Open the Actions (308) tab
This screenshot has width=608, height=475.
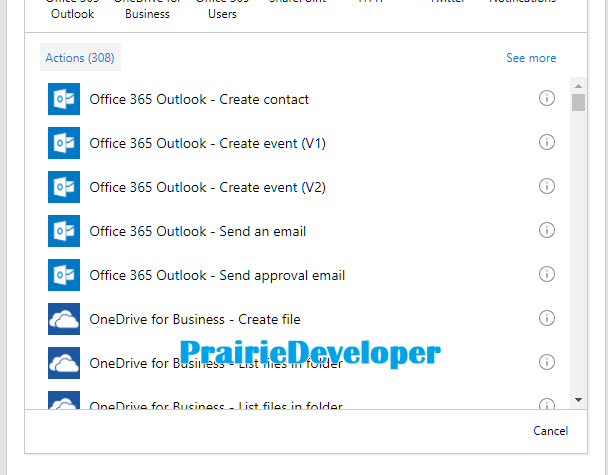pos(80,57)
